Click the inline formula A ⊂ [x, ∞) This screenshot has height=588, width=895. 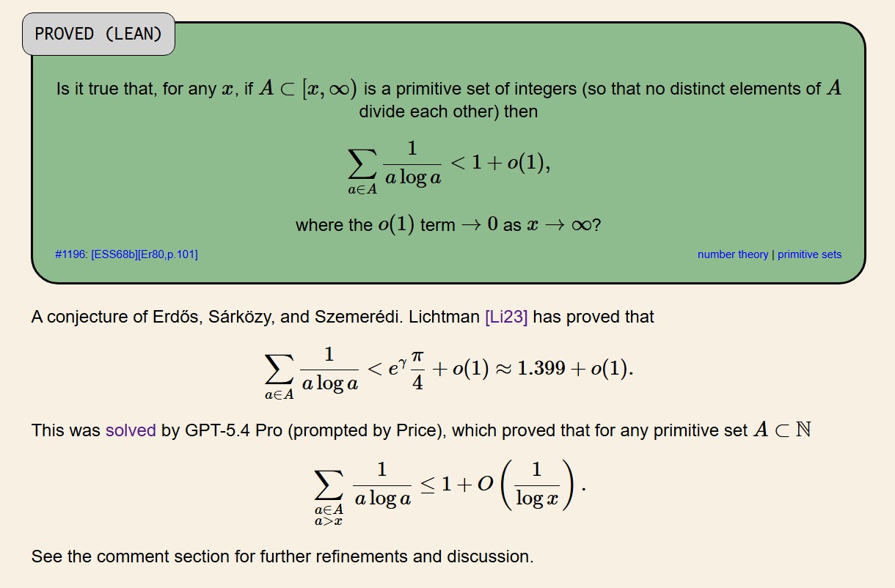307,89
